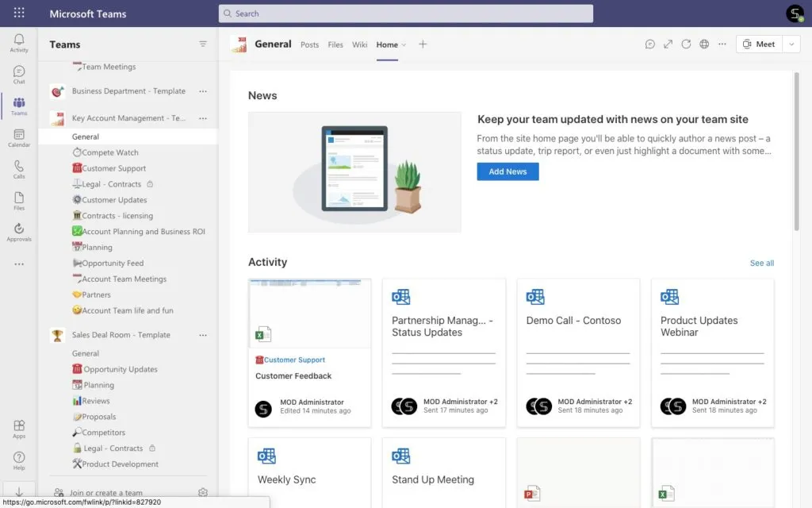This screenshot has height=508, width=812.
Task: Switch to the Posts tab
Action: 310,44
